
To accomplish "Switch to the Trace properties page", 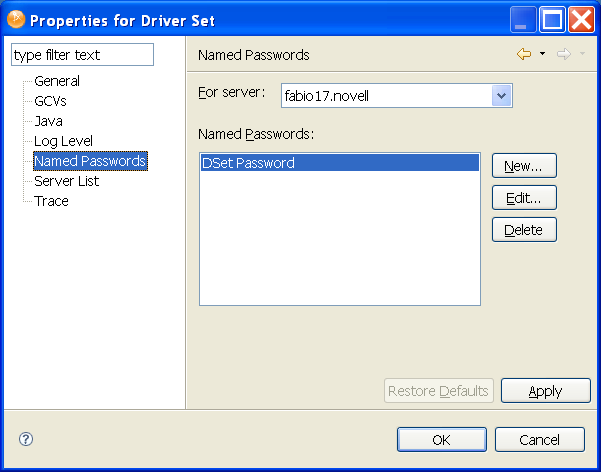I will click(51, 201).
